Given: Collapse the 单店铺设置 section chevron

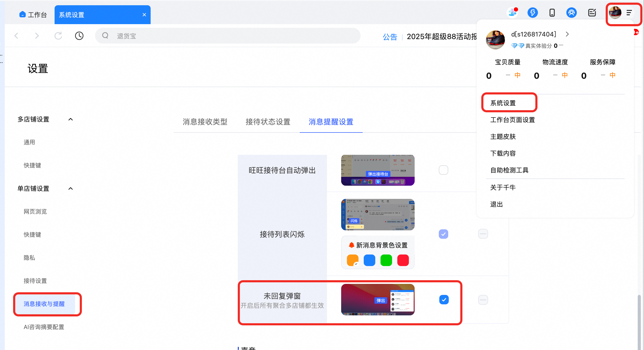Looking at the screenshot, I should click(70, 189).
